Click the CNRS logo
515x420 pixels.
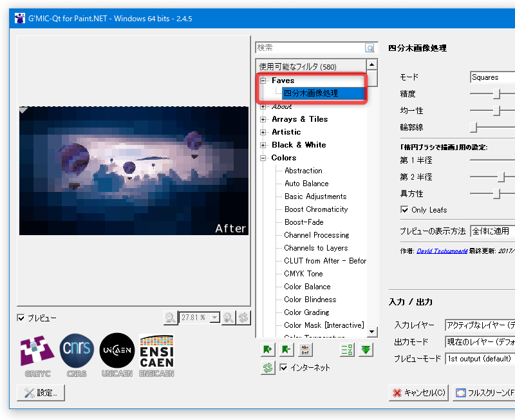point(77,356)
